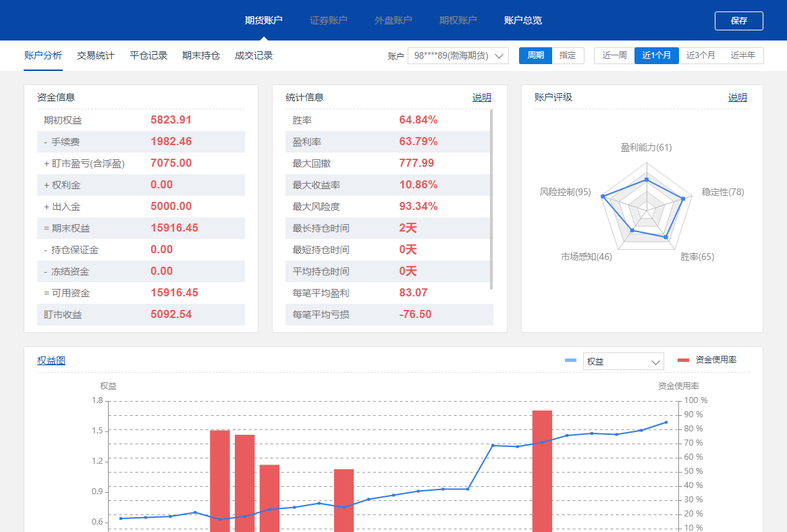Click the 手续费 value 1982.46
The height and width of the screenshot is (532, 787).
point(171,142)
